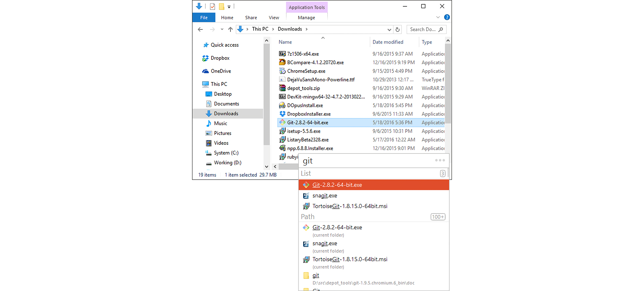The height and width of the screenshot is (291, 644).
Task: Go up one folder level with up arrow
Action: tap(230, 30)
